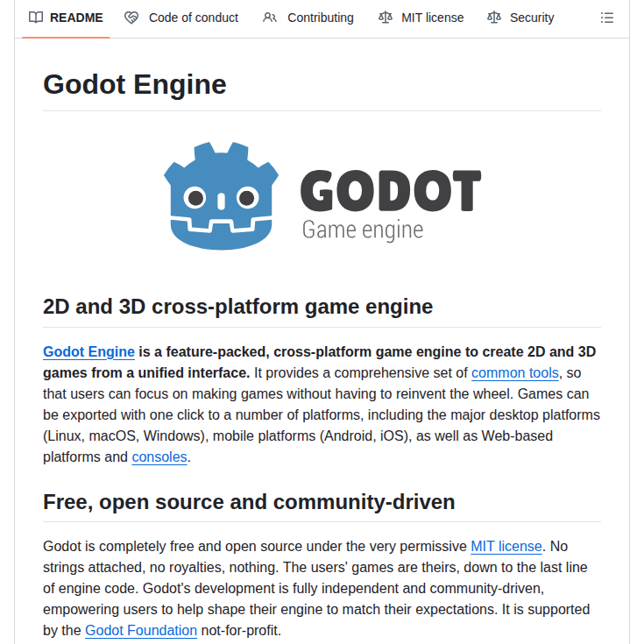
Task: Click the Code of conduct heart icon
Action: tap(131, 18)
